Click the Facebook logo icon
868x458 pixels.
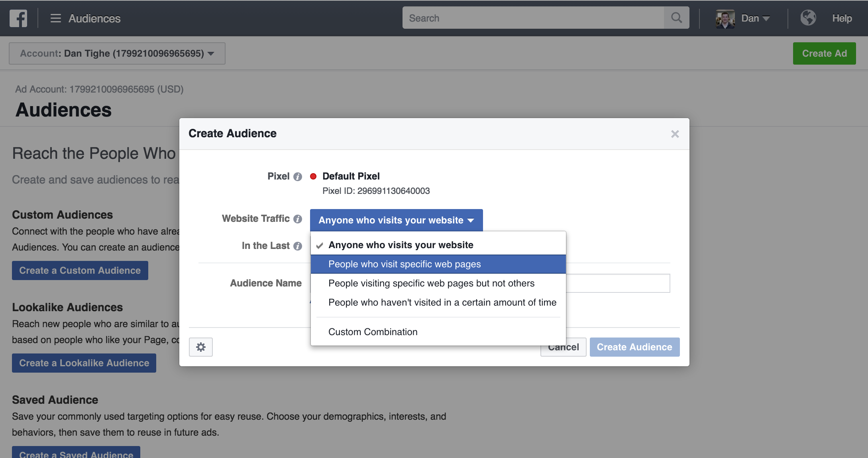pyautogui.click(x=18, y=18)
